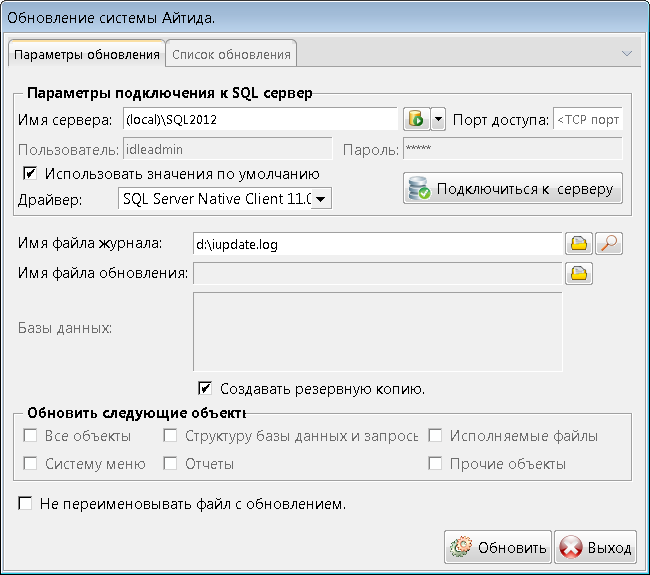Image resolution: width=650 pixels, height=575 pixels.
Task: Check the Систему меню checkbox
Action: click(30, 463)
